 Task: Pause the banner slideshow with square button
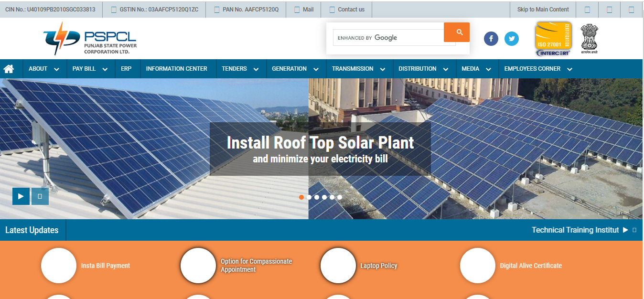click(x=40, y=196)
